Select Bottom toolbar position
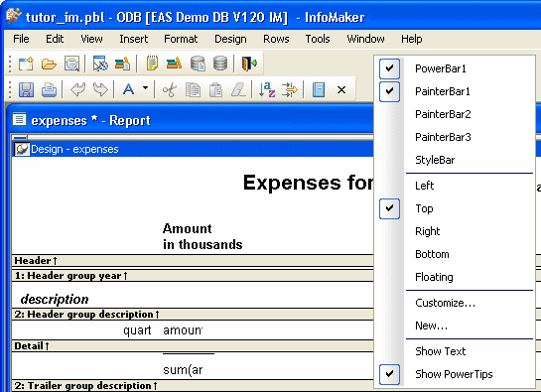Screen dimensions: 541x392 (x=455, y=254)
